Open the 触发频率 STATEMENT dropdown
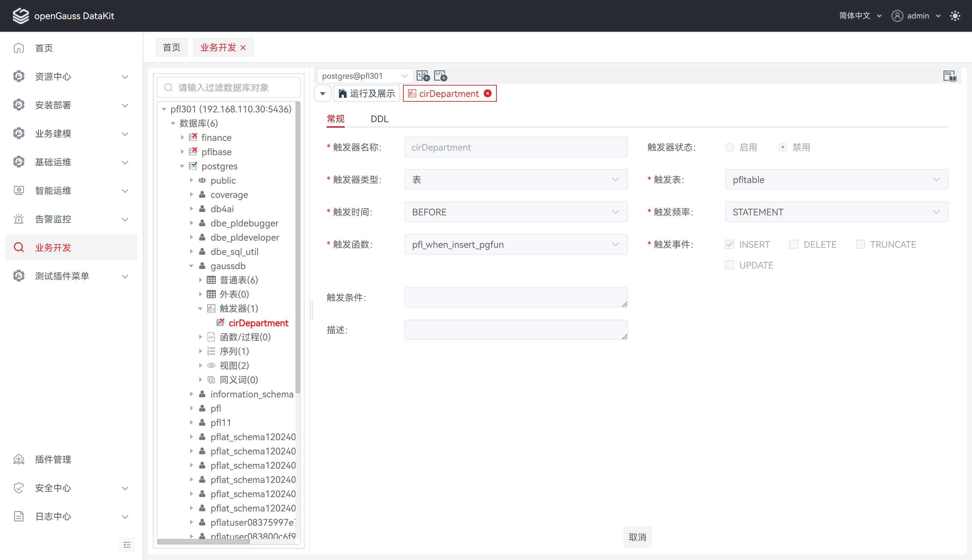The image size is (972, 560). (837, 212)
